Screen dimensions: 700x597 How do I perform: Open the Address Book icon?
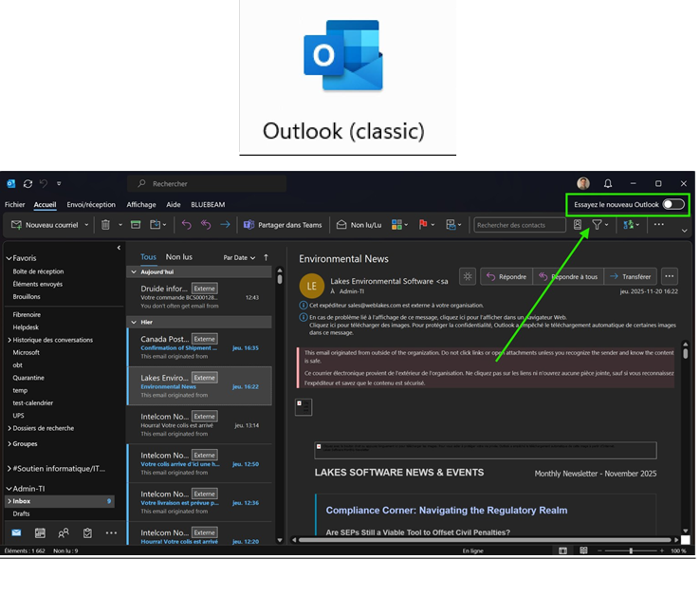coord(578,225)
